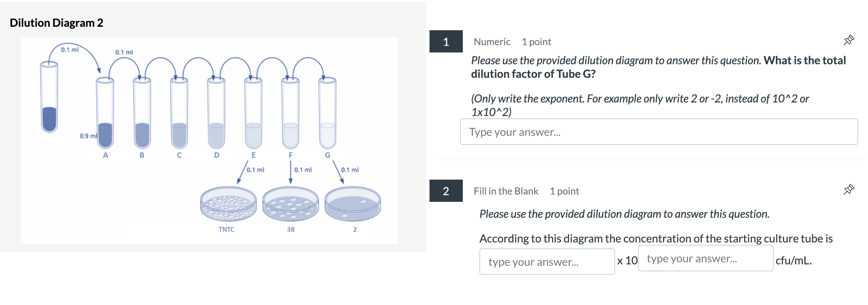Click Tube A in the diagram

105,115
